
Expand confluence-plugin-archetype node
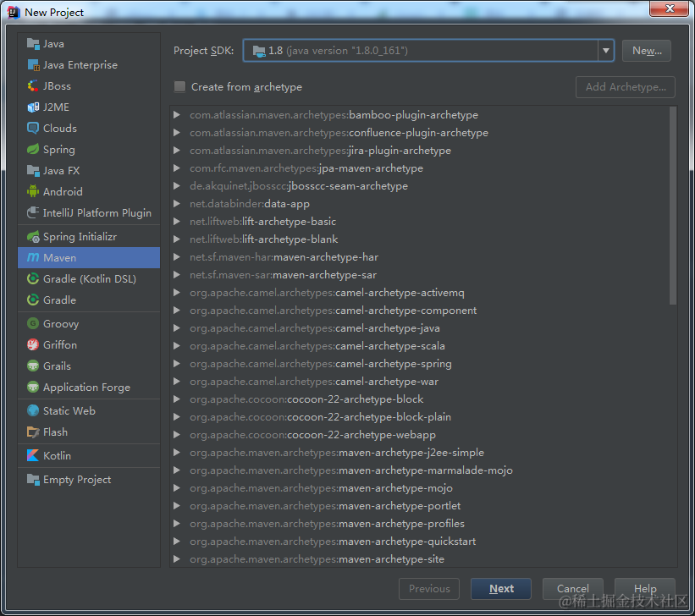click(x=176, y=133)
